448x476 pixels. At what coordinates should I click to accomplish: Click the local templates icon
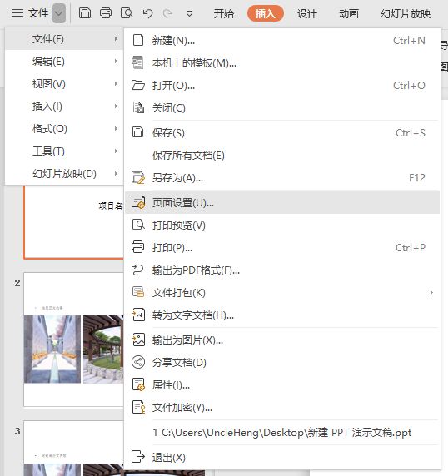137,62
